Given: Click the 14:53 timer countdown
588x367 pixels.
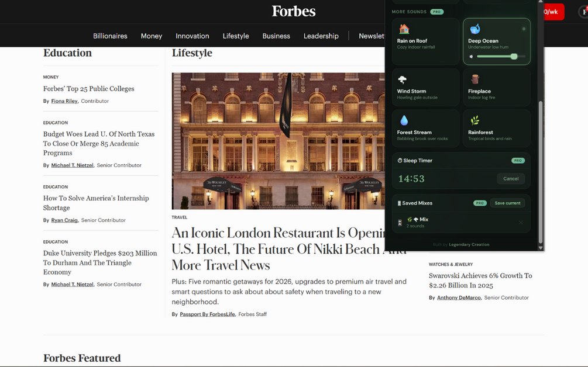Looking at the screenshot, I should point(411,179).
